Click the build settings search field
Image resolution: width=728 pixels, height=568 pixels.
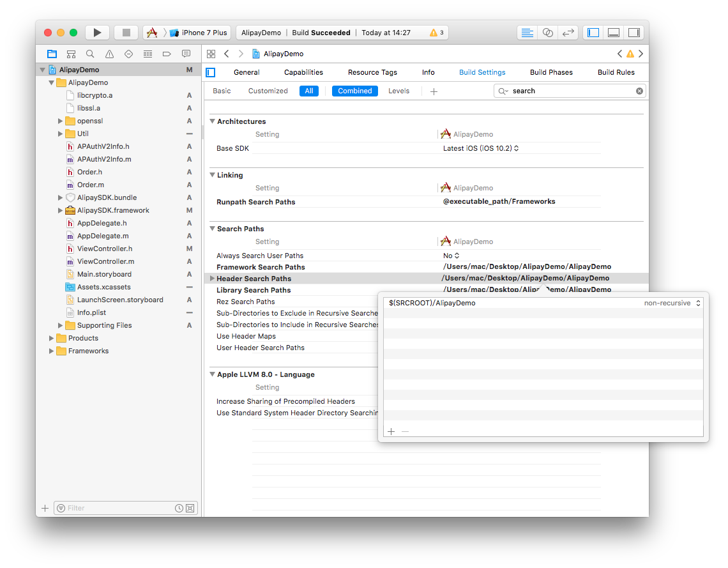pyautogui.click(x=569, y=91)
